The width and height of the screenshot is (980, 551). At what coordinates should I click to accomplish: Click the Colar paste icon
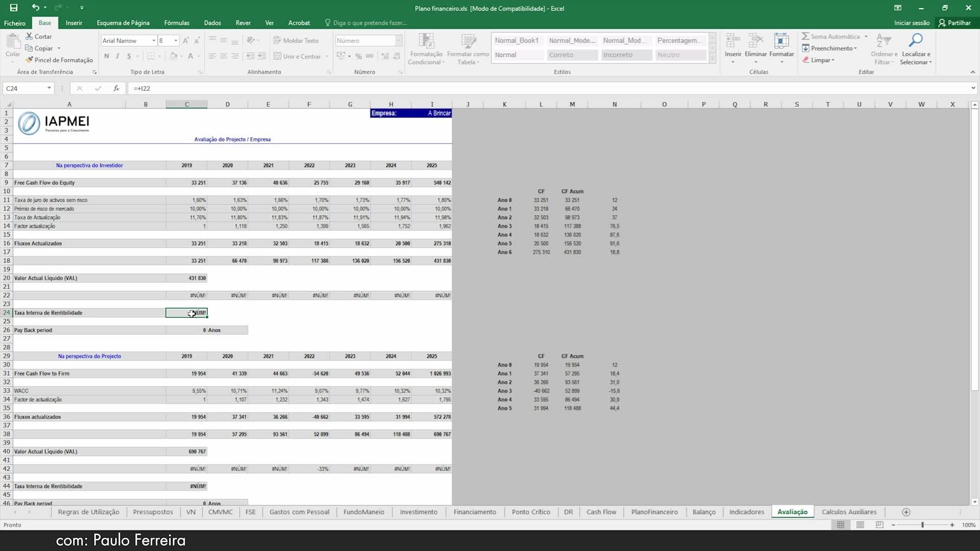pyautogui.click(x=13, y=41)
